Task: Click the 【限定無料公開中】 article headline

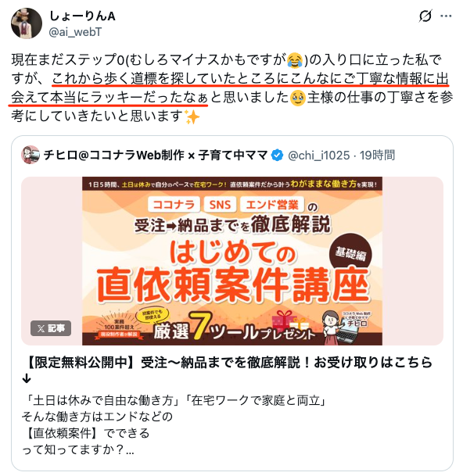Action: (x=228, y=370)
